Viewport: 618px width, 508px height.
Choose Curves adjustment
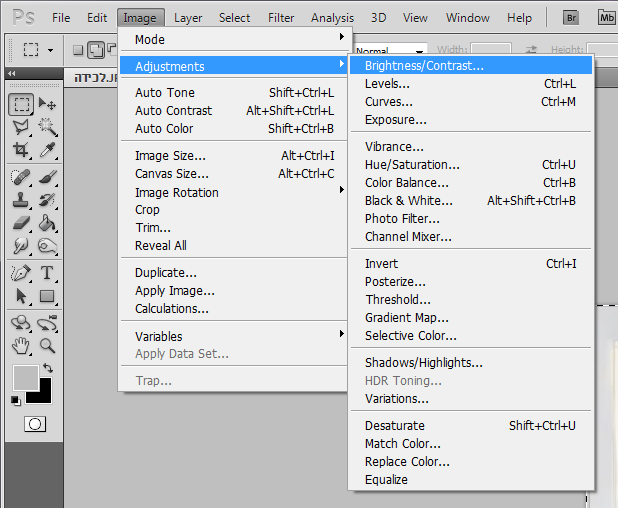471,102
